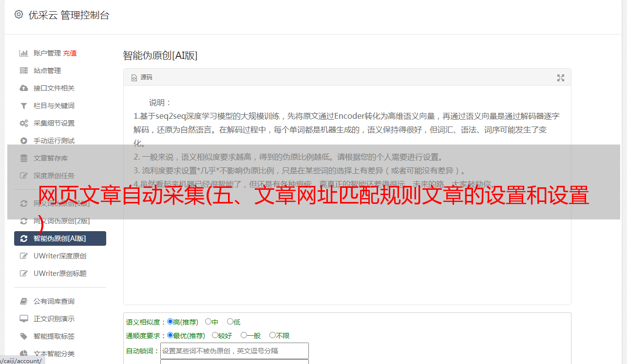Open 账户管理 bar-chart icon

(23, 53)
